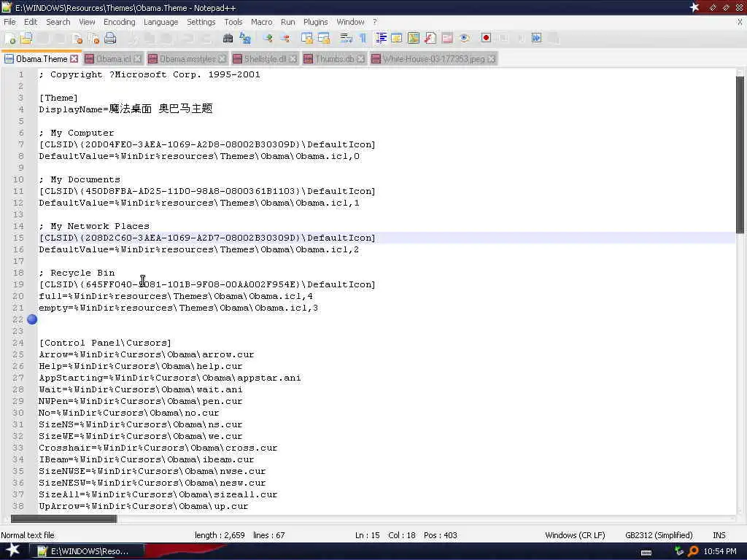Open the Settings menu
The height and width of the screenshot is (560, 747).
tap(201, 22)
